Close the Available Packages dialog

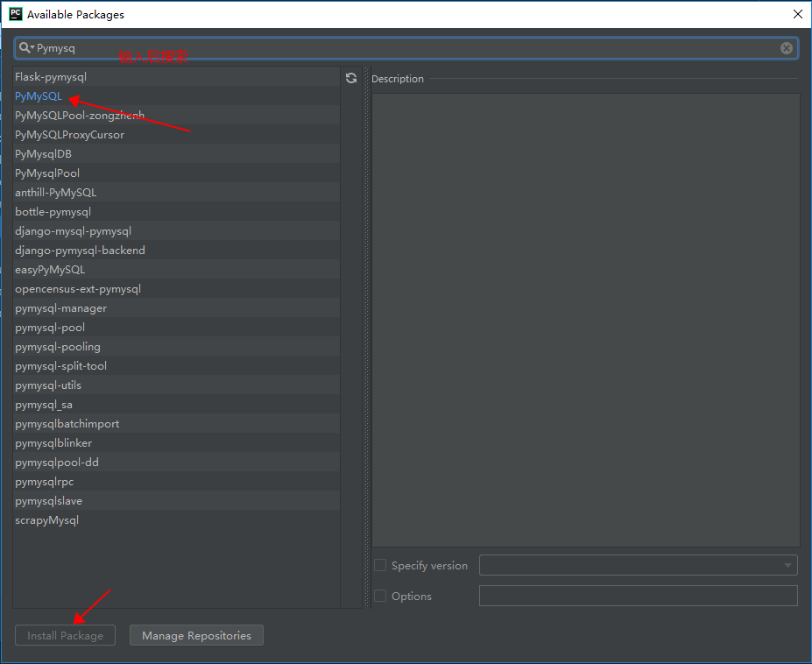pos(797,14)
